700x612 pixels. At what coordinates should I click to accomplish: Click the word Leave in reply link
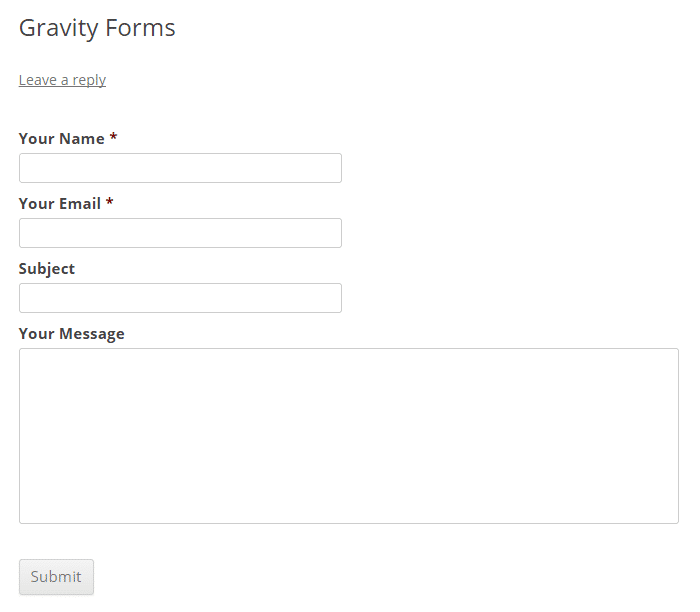click(38, 80)
